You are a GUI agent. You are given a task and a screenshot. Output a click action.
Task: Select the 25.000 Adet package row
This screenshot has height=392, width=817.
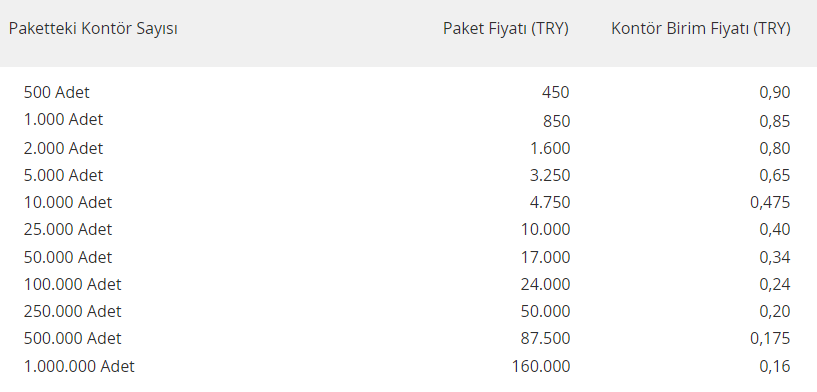(x=408, y=229)
